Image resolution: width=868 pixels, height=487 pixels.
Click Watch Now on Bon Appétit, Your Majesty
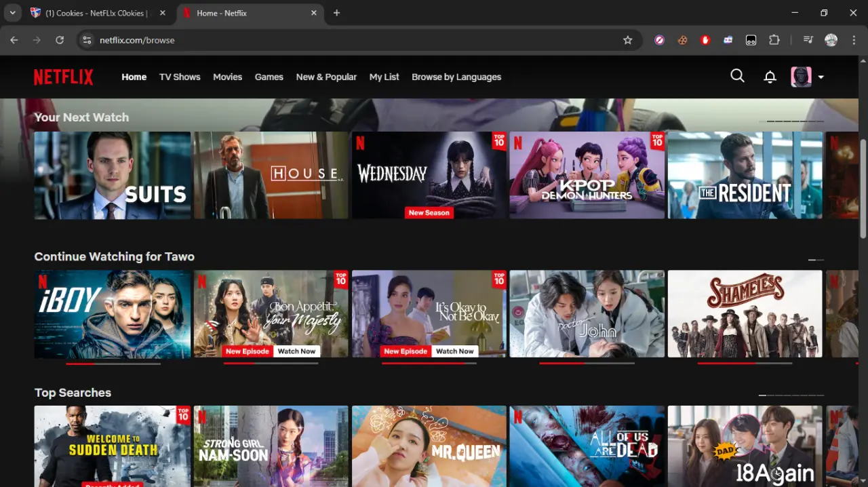296,351
